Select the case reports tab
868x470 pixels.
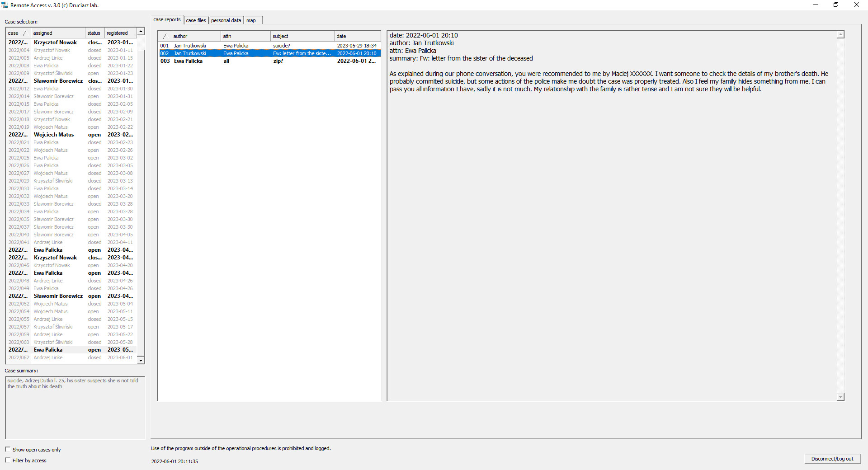coord(167,19)
